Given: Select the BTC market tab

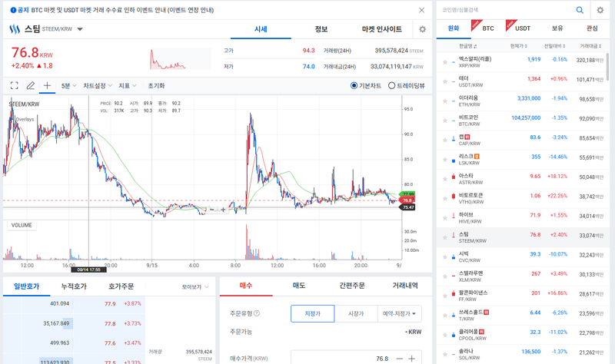Looking at the screenshot, I should [488, 28].
